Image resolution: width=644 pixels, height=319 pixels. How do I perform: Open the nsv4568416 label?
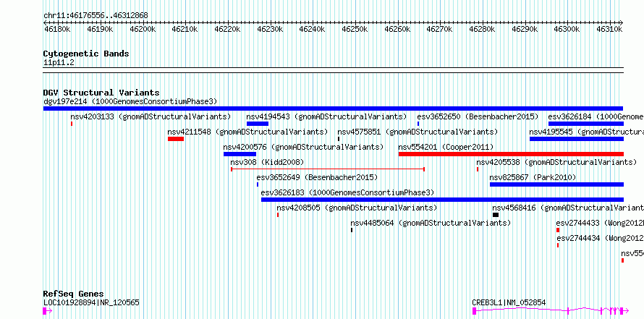point(568,208)
